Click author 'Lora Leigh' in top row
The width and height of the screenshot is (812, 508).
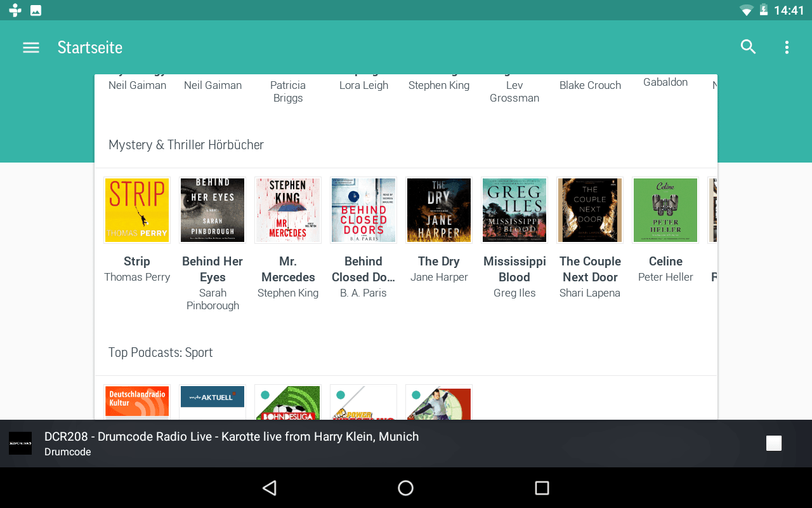coord(363,85)
